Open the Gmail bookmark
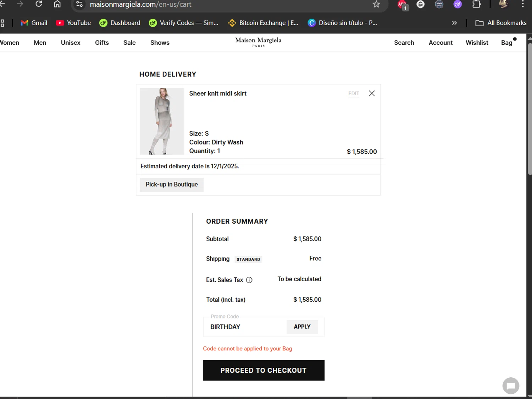 [34, 23]
